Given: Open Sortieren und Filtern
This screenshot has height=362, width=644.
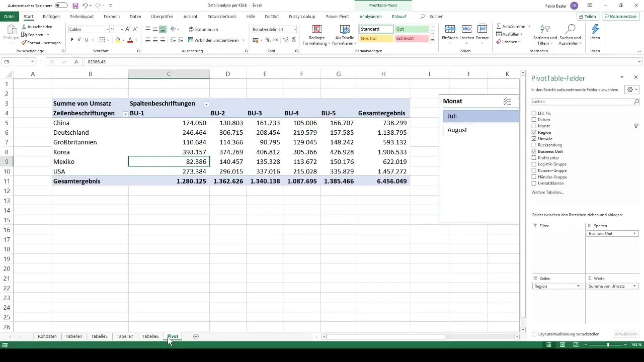Looking at the screenshot, I should 546,35.
